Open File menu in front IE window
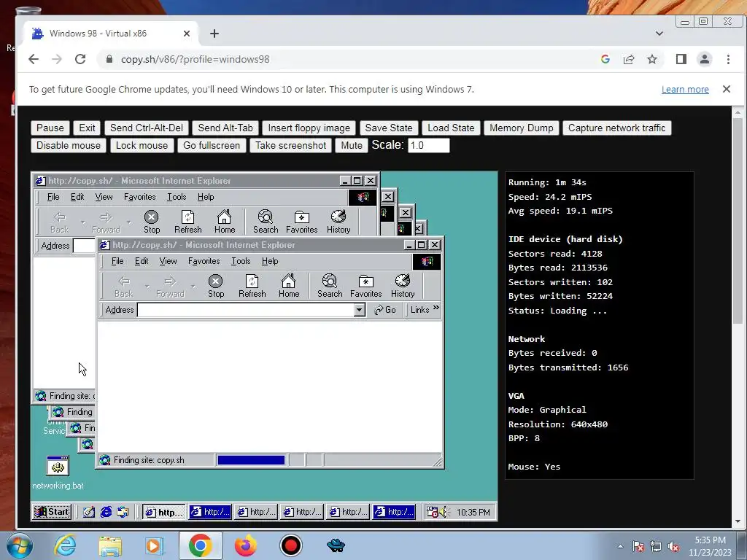Screen dimensions: 747x560 click(117, 261)
